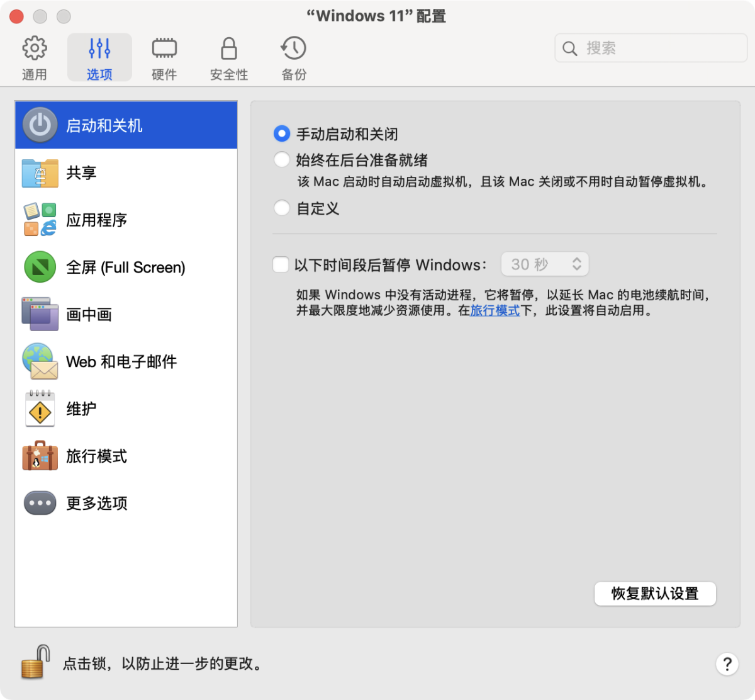755x700 pixels.
Task: Select the 画中画 picture-in-picture icon
Action: tap(40, 315)
